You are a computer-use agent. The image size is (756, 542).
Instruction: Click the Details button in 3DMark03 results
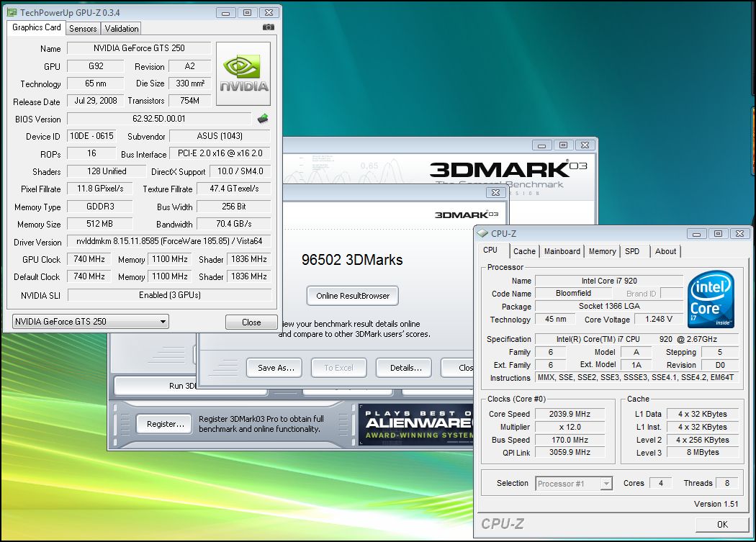[x=405, y=367]
